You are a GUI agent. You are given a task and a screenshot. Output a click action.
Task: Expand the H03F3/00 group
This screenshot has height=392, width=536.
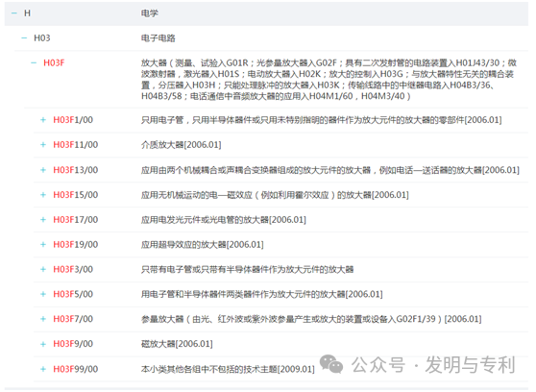point(43,269)
